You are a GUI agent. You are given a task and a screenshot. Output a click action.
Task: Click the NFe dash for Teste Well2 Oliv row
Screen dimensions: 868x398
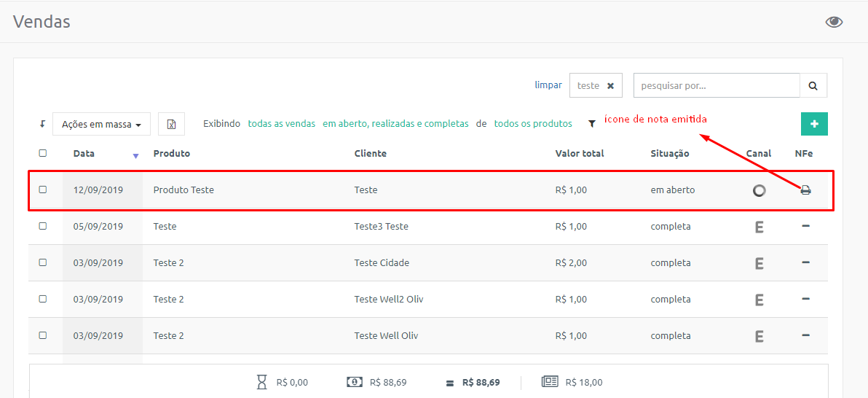point(806,299)
